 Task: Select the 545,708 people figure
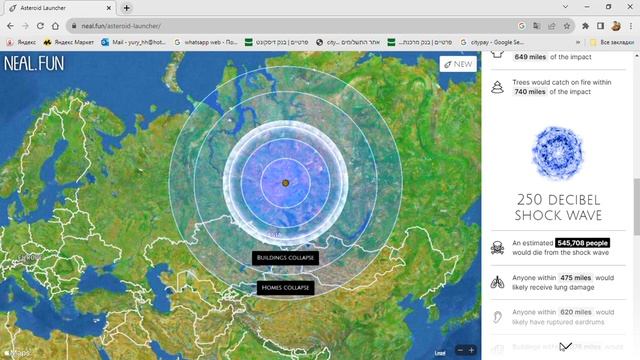[582, 243]
